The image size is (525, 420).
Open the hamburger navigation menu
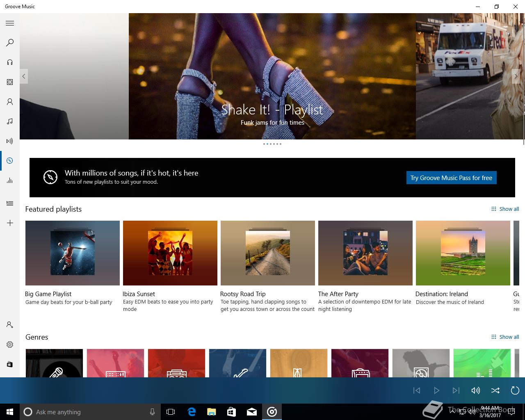coord(10,23)
